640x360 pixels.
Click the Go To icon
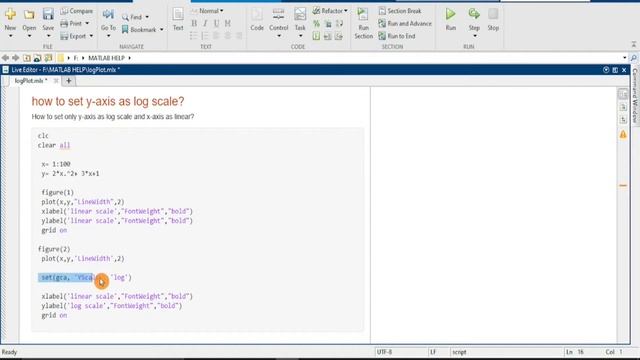(108, 15)
